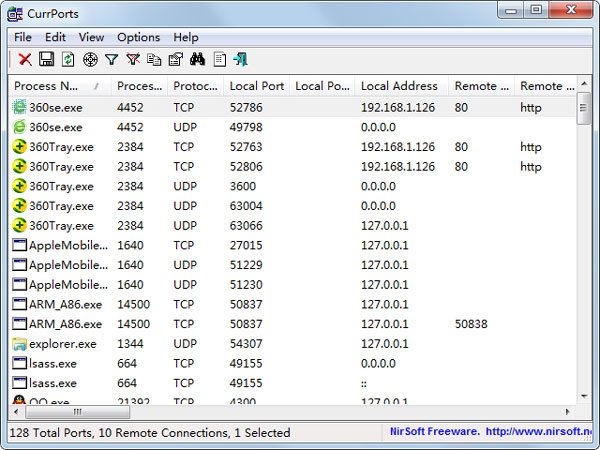Select the 360Tray.exe row with port 63004
600x450 pixels.
pyautogui.click(x=293, y=206)
